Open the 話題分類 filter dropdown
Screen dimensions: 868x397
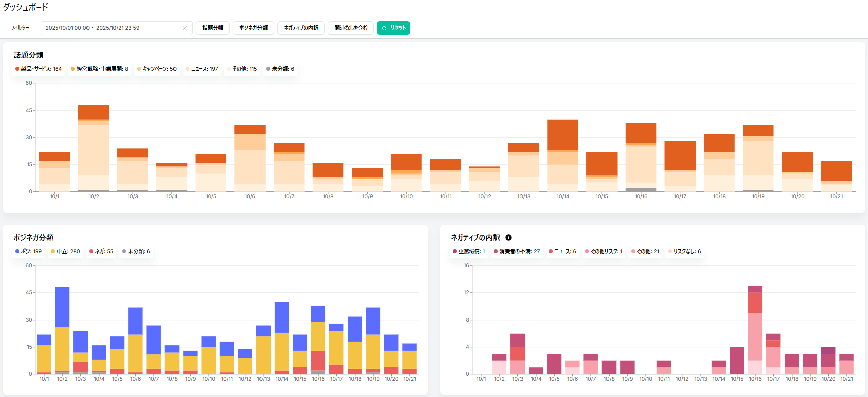pyautogui.click(x=213, y=28)
